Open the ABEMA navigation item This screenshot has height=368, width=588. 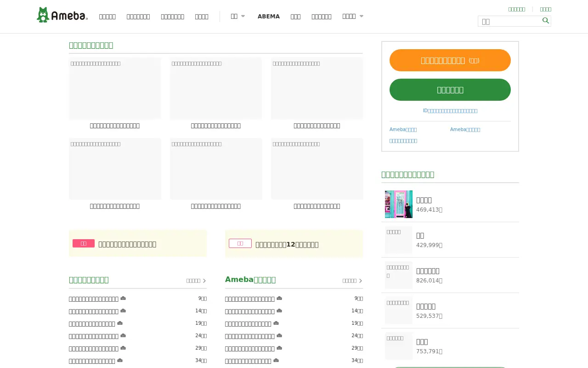[x=269, y=17]
